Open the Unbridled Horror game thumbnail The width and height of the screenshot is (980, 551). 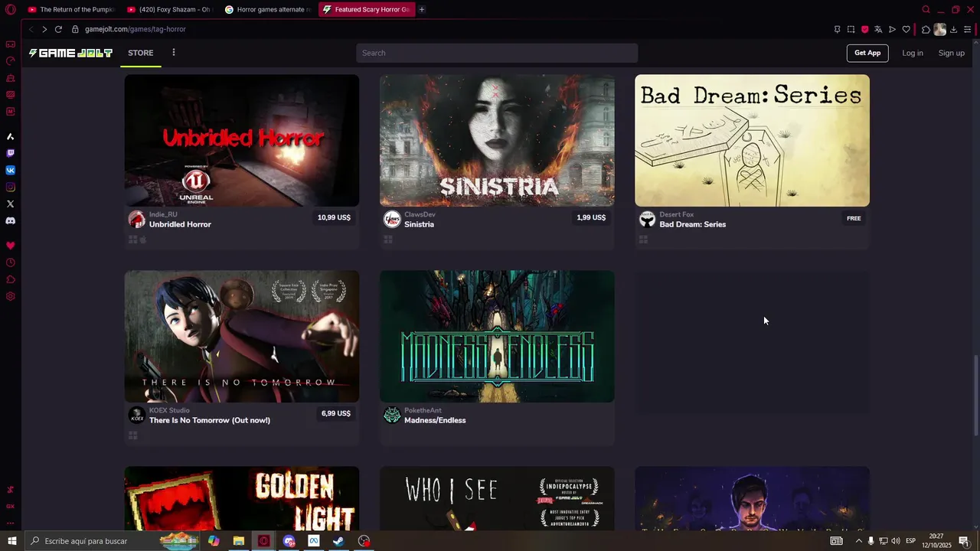point(242,140)
